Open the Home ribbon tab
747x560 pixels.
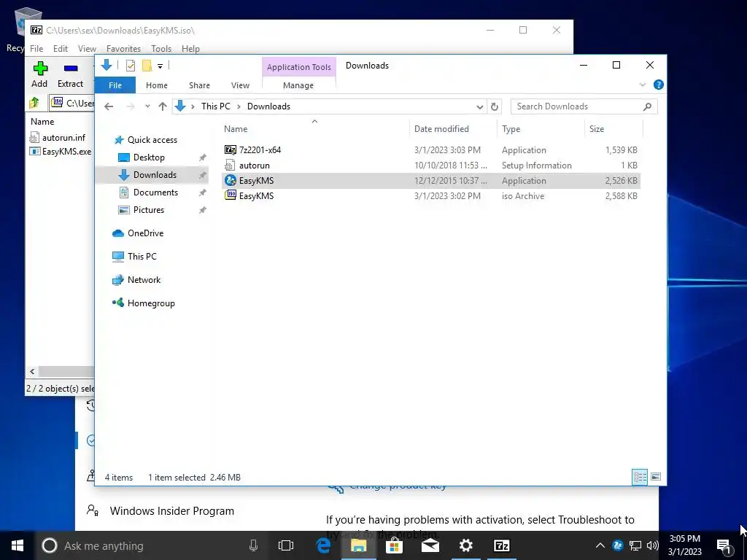tap(157, 85)
